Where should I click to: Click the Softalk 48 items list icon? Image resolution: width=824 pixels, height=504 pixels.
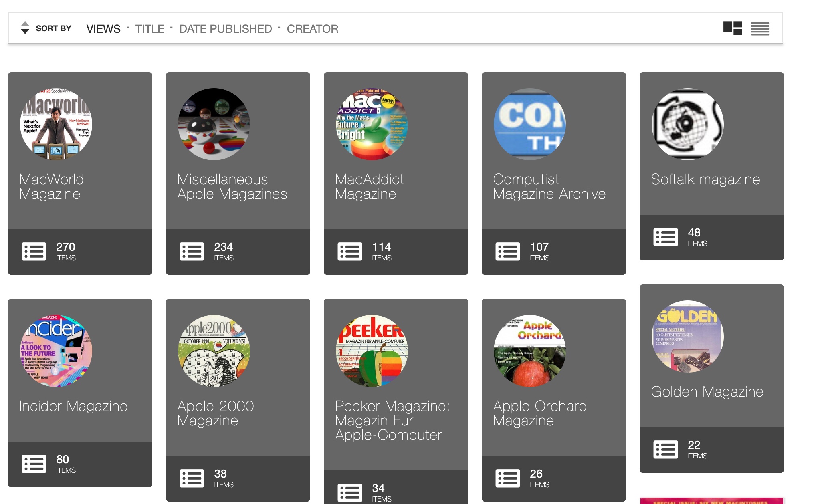tap(666, 237)
